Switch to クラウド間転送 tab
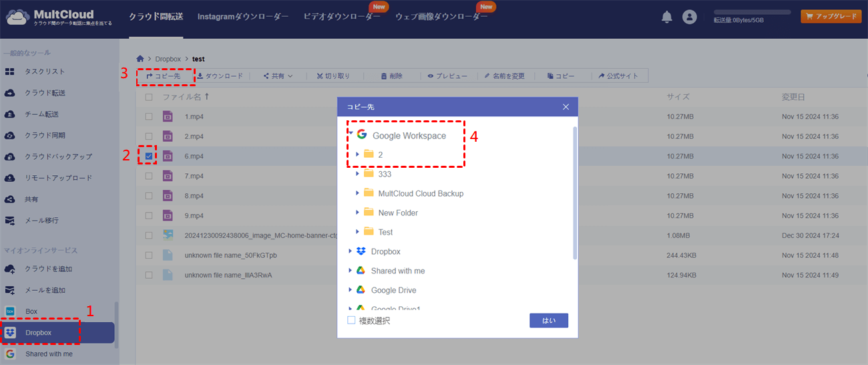This screenshot has width=868, height=365. (156, 17)
